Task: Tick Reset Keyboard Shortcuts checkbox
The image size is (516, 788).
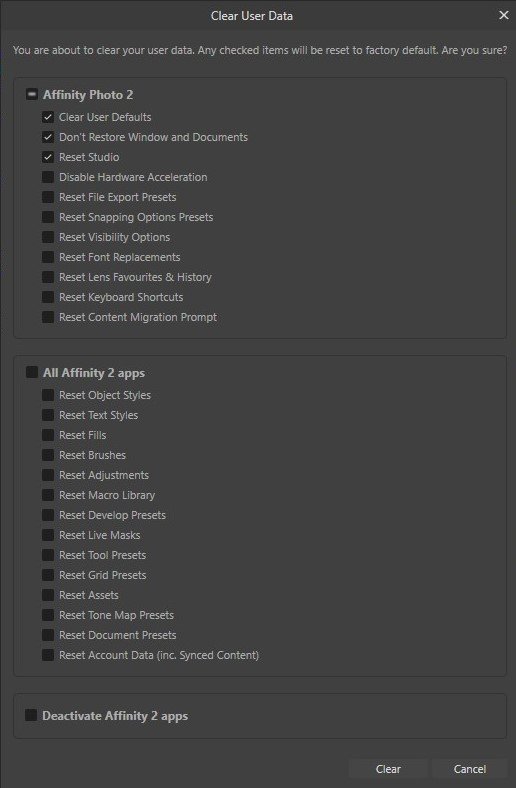Action: pyautogui.click(x=48, y=297)
